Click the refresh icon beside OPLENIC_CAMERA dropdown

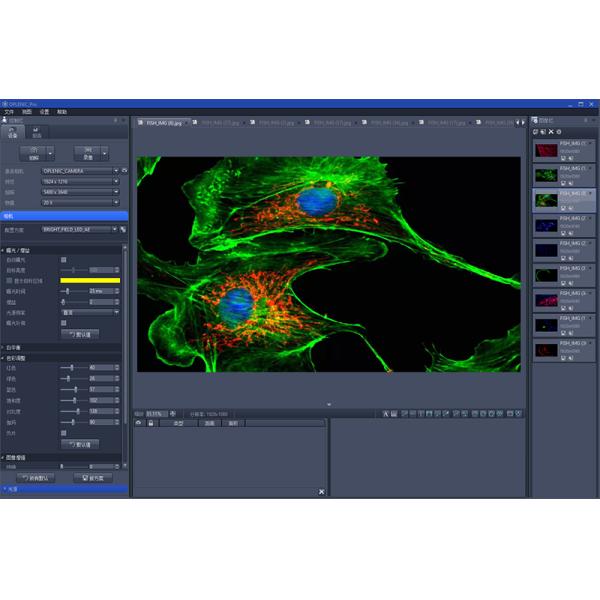coord(124,170)
